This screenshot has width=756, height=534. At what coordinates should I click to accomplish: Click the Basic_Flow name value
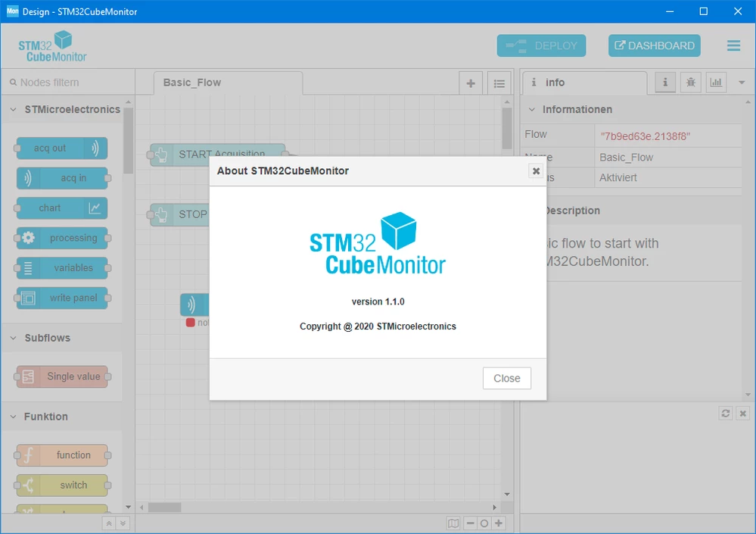(627, 158)
